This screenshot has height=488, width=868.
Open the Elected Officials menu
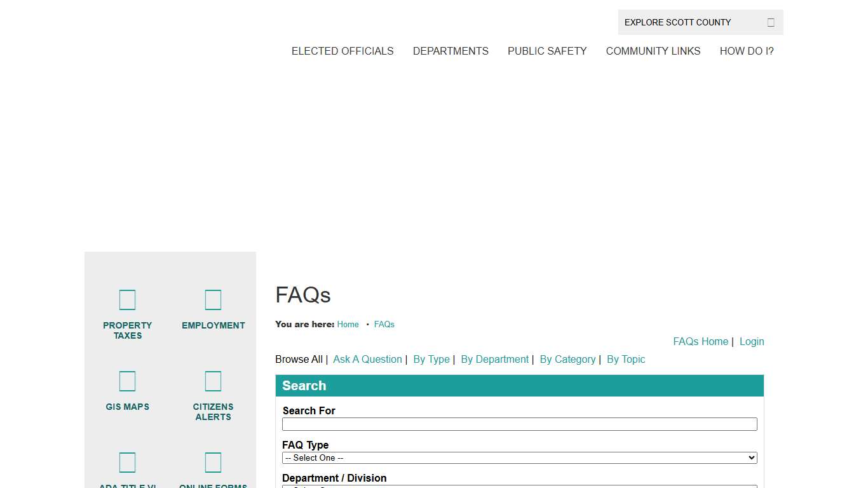[x=342, y=51]
